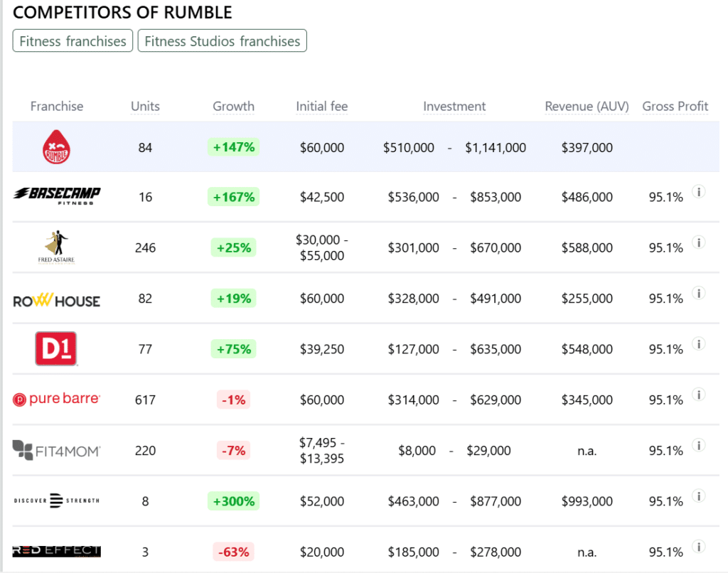Sort by the Units column header
Viewport: 728px width, 573px height.
pyautogui.click(x=145, y=107)
